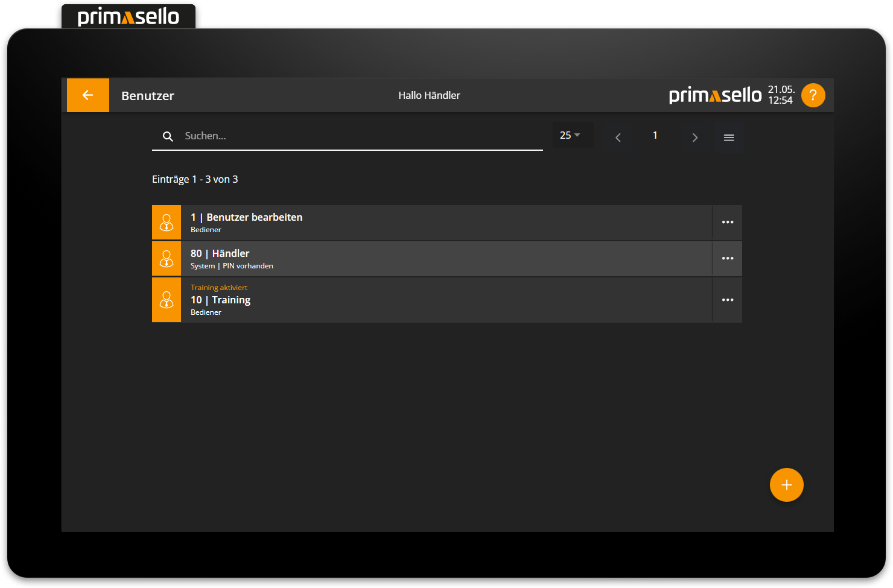893x588 pixels.
Task: Add a new user with plus button
Action: [x=786, y=485]
